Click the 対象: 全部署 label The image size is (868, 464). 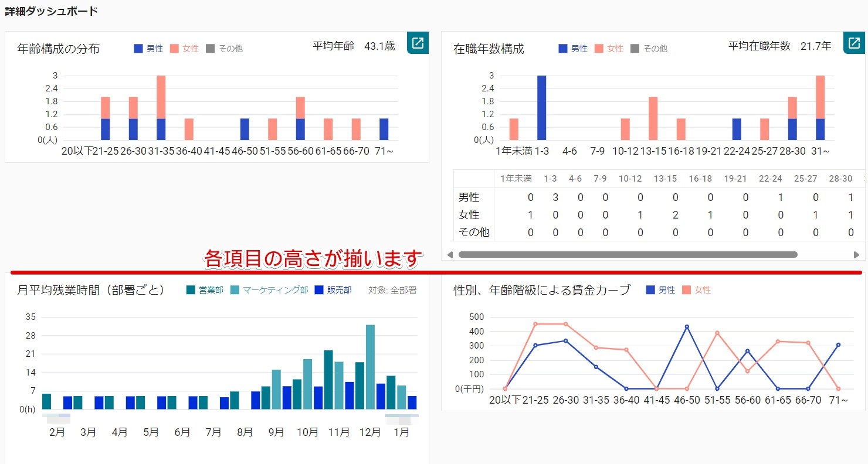[x=392, y=290]
